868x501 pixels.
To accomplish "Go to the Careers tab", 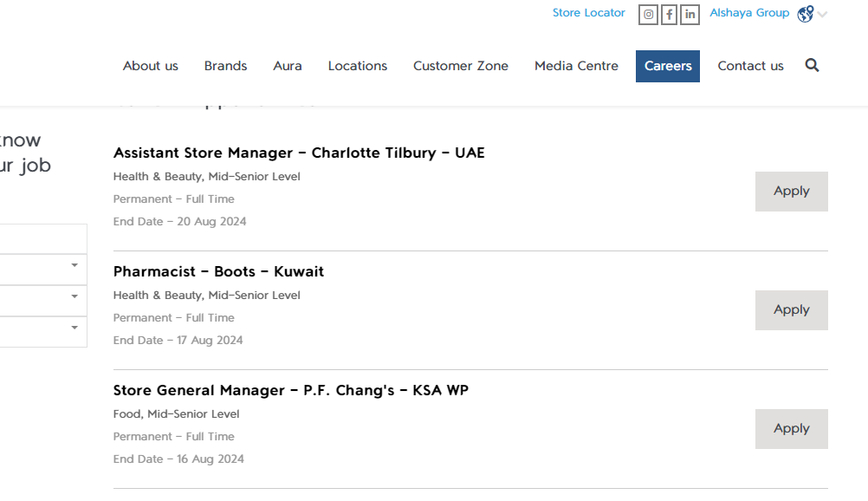I will (668, 66).
